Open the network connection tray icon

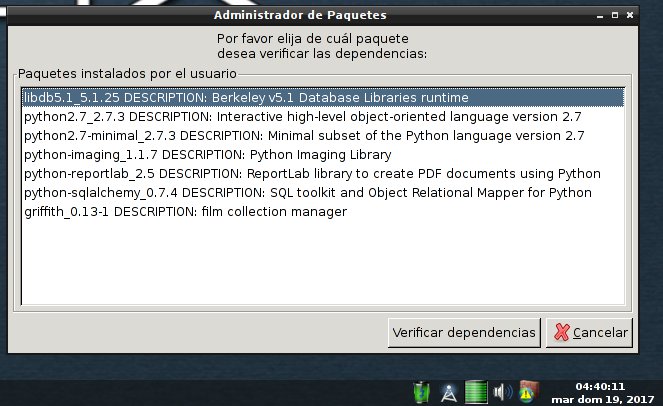click(449, 393)
